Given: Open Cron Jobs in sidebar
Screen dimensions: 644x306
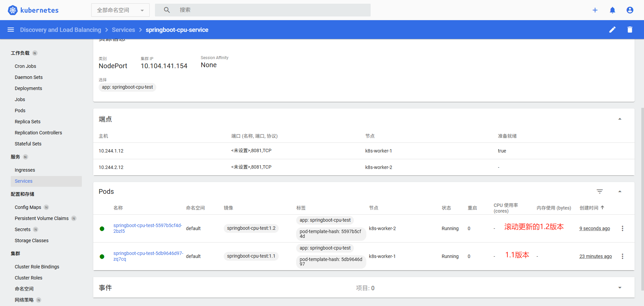Looking at the screenshot, I should point(25,66).
